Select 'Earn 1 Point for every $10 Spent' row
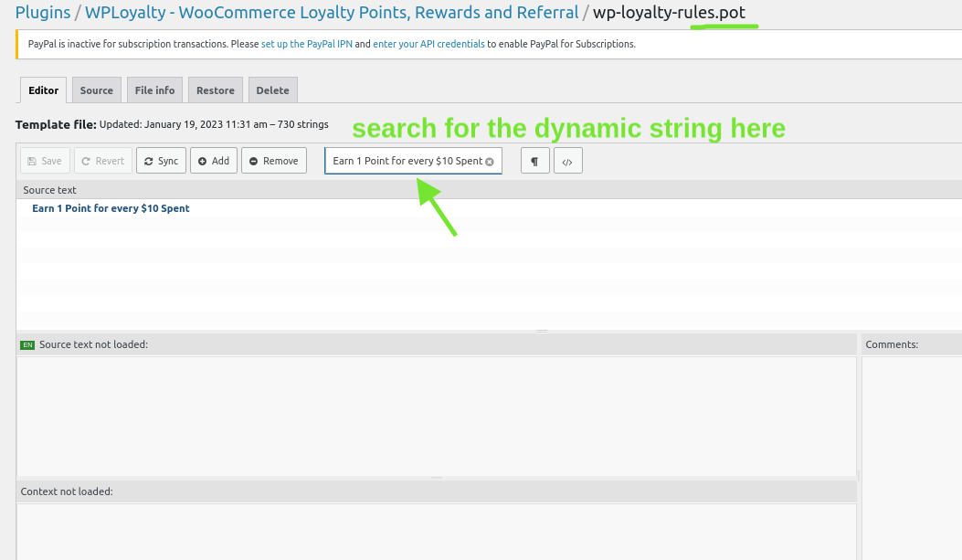 489,208
